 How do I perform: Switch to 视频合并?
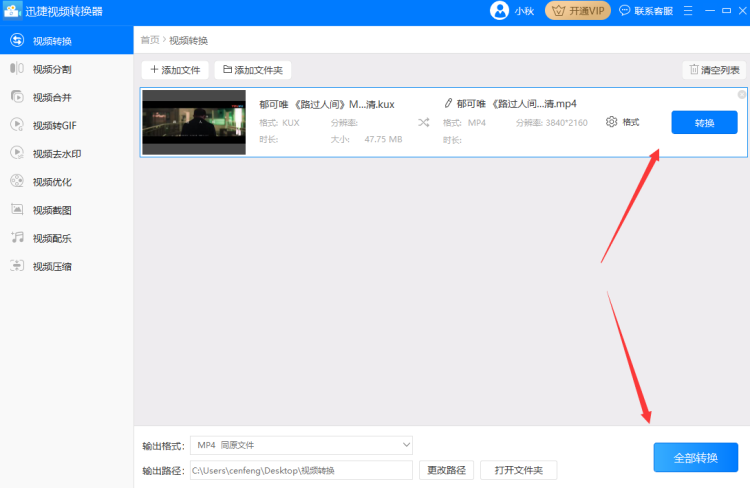coord(66,98)
